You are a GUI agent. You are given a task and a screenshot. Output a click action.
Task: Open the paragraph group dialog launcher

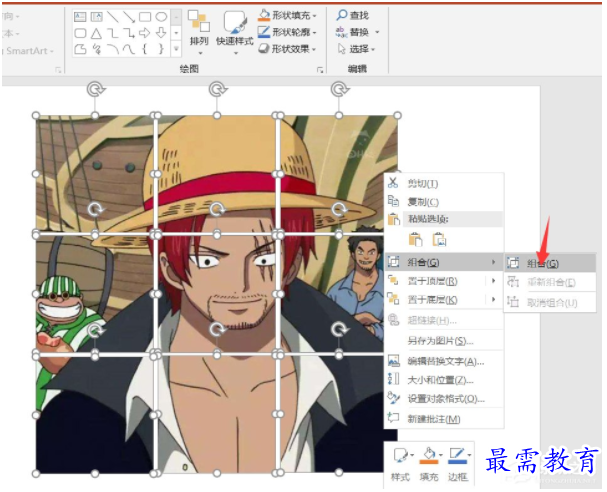tap(58, 70)
